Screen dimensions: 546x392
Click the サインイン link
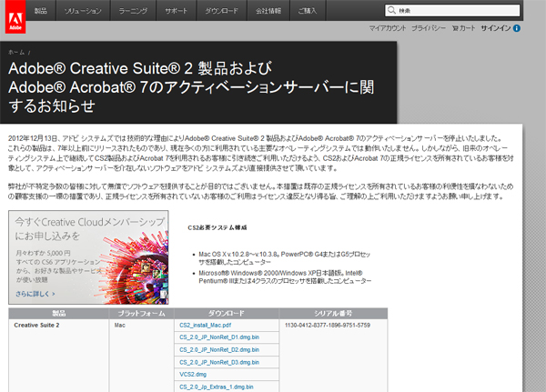click(x=496, y=28)
